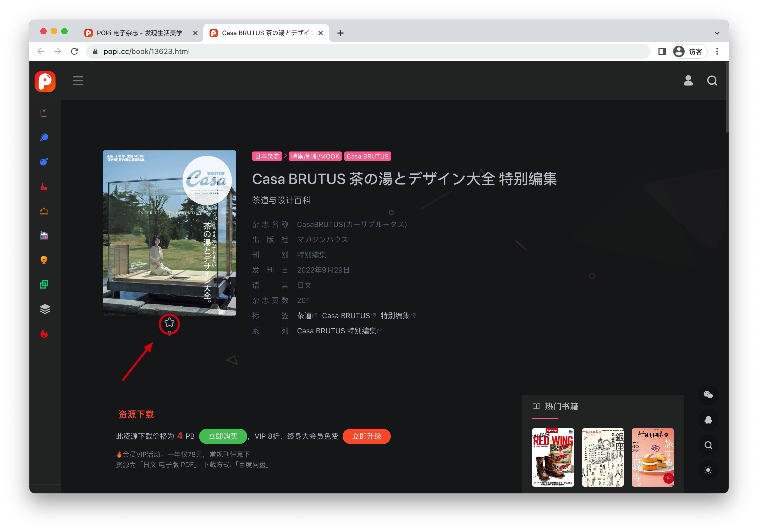Switch to the POPi 电子杂志 tab
758x532 pixels.
tap(139, 33)
